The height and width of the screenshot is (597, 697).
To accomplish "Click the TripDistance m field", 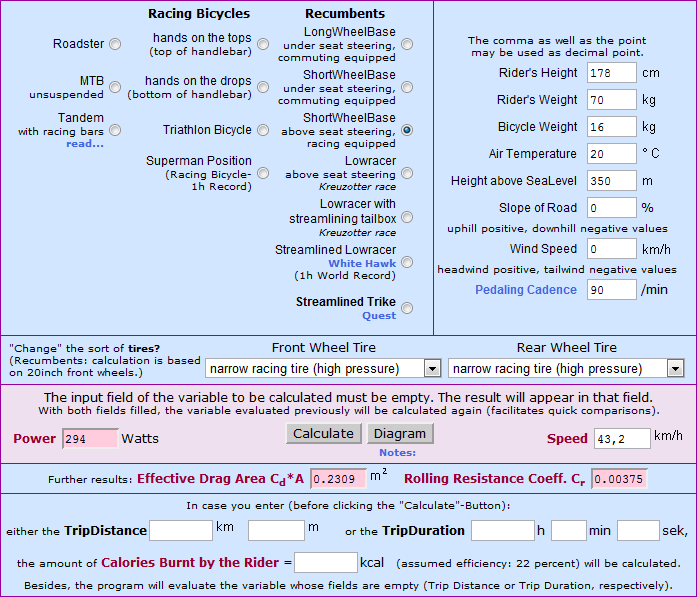I will [x=276, y=530].
